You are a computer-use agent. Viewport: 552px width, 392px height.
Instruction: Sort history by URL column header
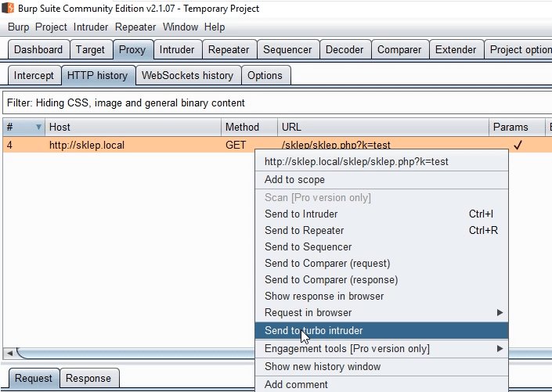point(383,127)
